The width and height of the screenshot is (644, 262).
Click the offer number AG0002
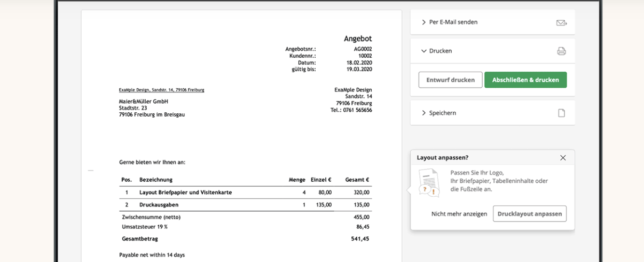pyautogui.click(x=363, y=49)
